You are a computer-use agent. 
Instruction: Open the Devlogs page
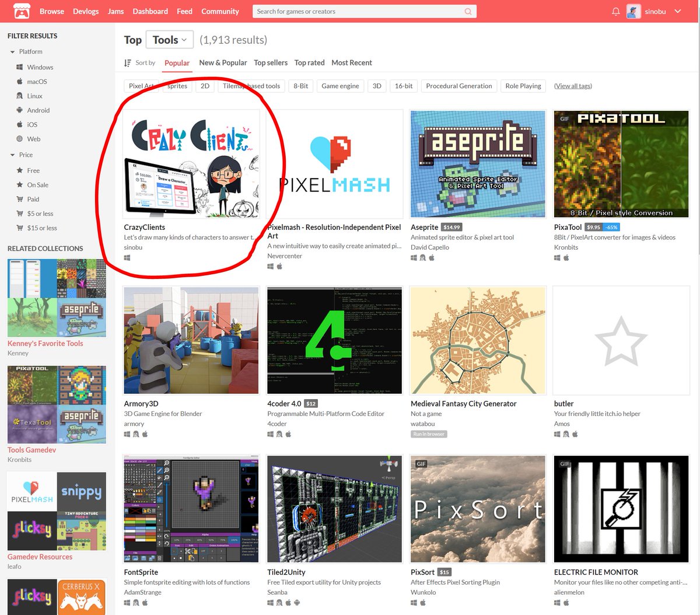pos(86,11)
